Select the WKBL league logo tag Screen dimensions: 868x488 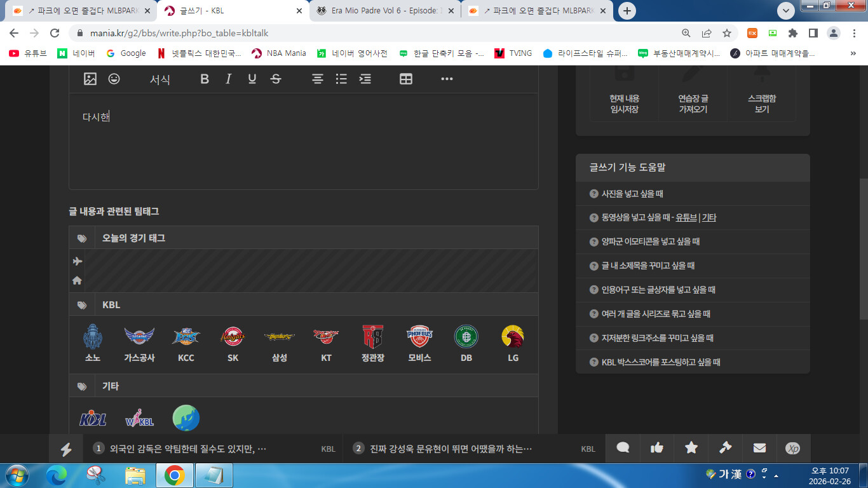click(x=140, y=418)
